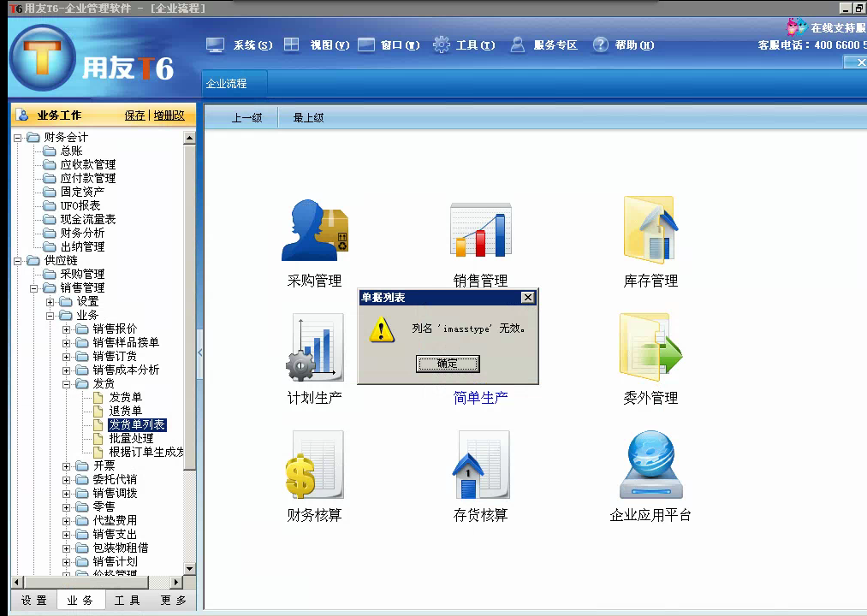867x616 pixels.
Task: Click the 发货单 document icon in tree
Action: (x=98, y=398)
